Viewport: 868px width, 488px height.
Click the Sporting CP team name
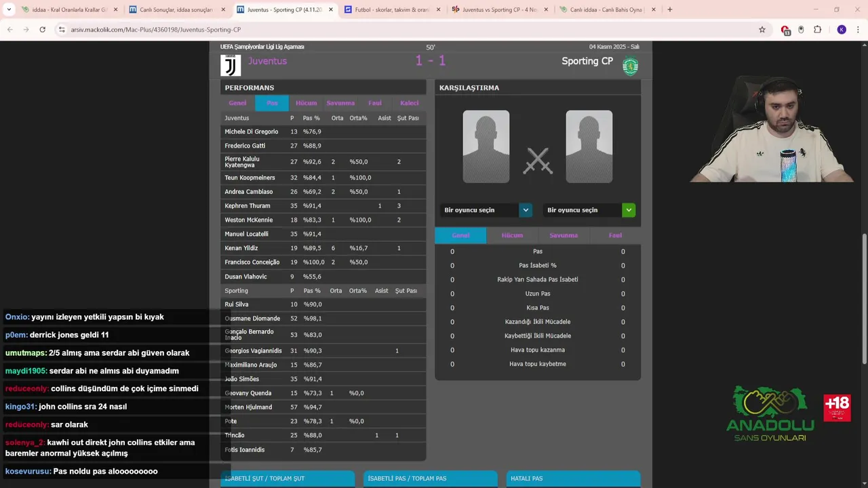tap(587, 61)
